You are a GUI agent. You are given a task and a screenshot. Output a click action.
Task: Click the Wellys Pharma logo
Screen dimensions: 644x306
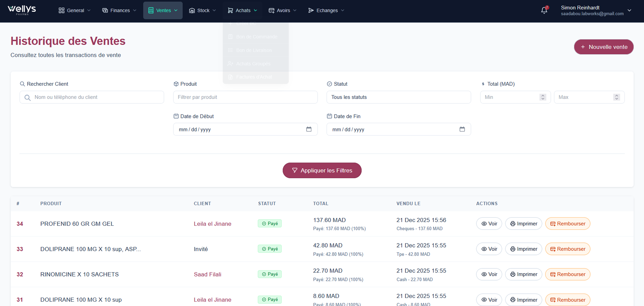(x=22, y=10)
